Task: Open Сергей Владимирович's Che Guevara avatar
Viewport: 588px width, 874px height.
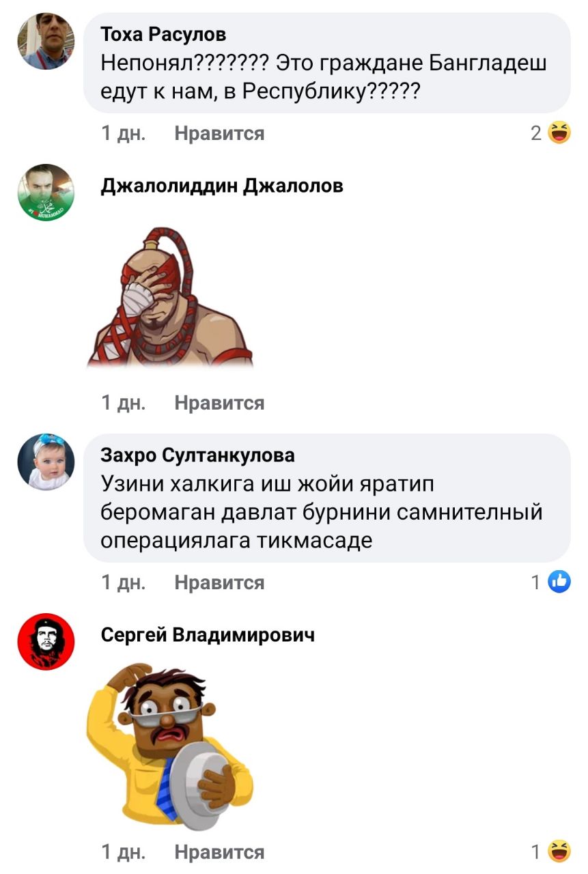Action: 46,641
